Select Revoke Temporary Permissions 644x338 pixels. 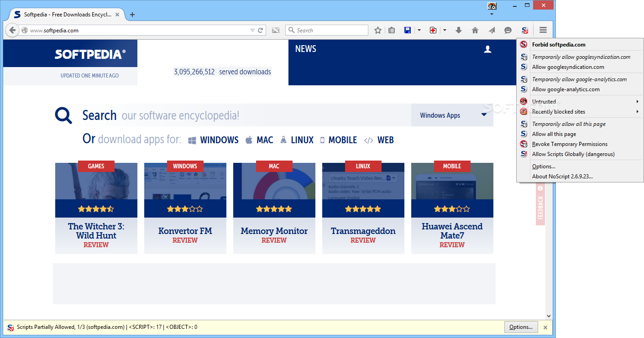580,144
